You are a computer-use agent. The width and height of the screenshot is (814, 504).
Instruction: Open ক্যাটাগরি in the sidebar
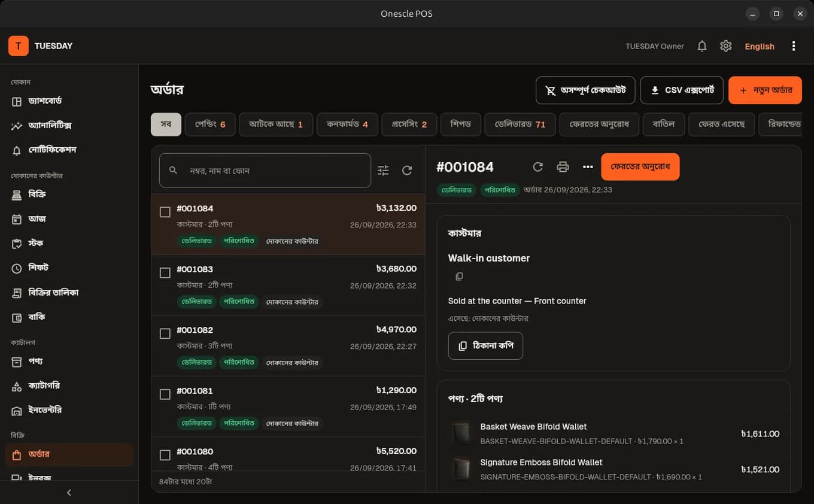[69, 386]
